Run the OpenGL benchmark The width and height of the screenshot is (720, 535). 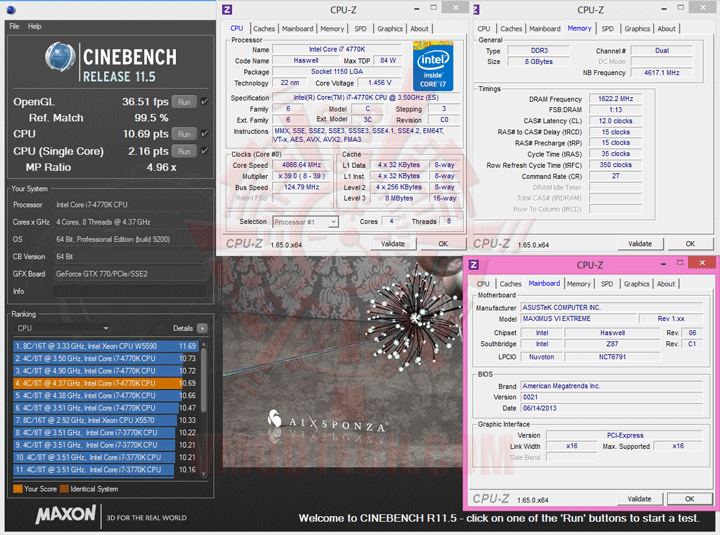tap(184, 101)
